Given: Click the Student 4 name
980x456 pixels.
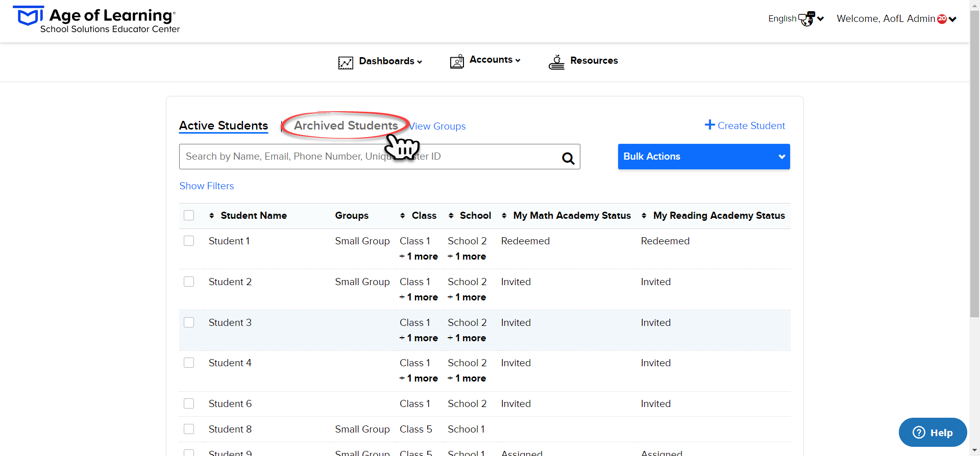Looking at the screenshot, I should tap(230, 363).
